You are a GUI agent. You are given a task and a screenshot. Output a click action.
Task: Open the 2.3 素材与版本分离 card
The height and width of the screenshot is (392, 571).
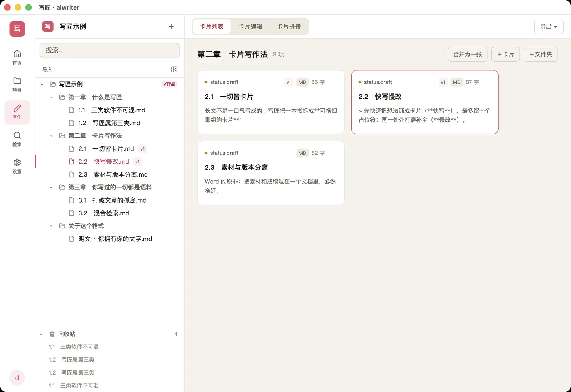coord(271,173)
